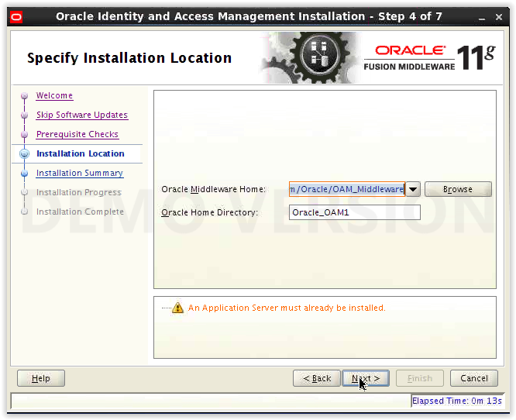Click the Welcome step bullet icon
The height and width of the screenshot is (420, 516).
click(x=24, y=96)
